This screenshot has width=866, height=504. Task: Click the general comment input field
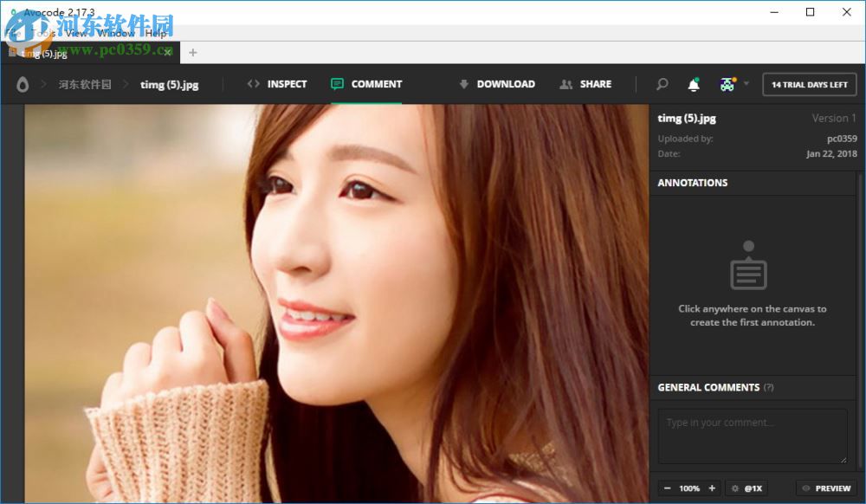point(753,436)
